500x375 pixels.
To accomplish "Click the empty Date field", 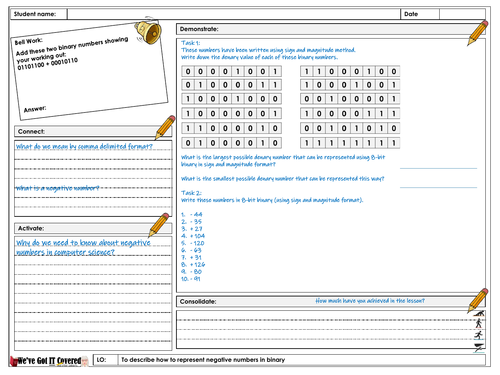I will coord(462,14).
